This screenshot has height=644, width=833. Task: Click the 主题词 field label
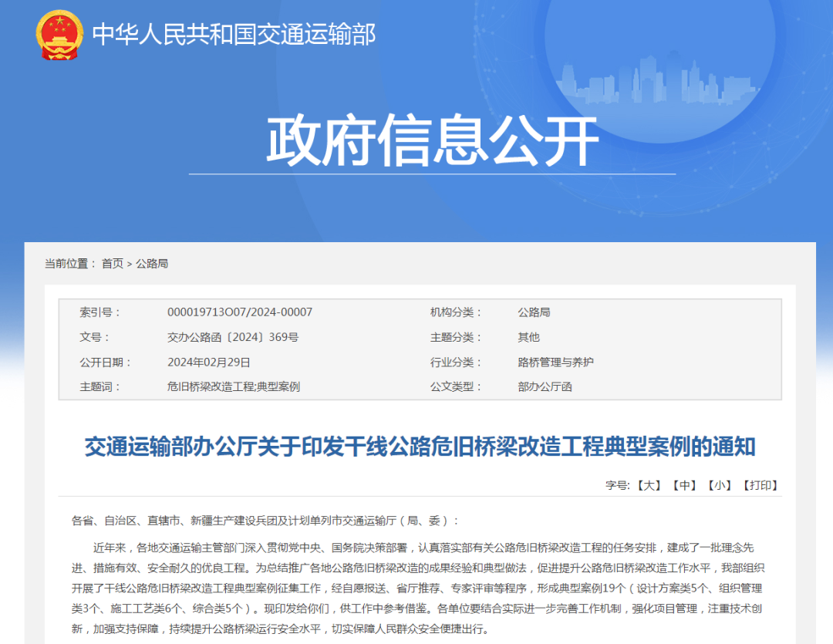99,387
